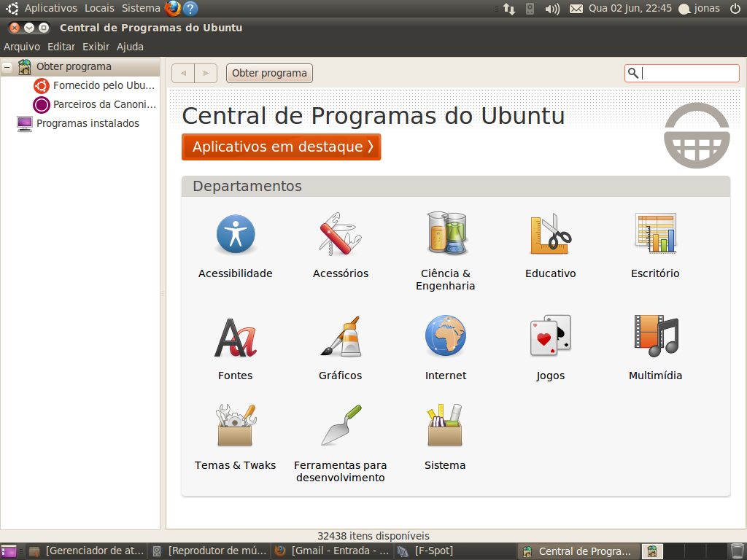
Task: Click the Escritório label text
Action: coord(655,273)
